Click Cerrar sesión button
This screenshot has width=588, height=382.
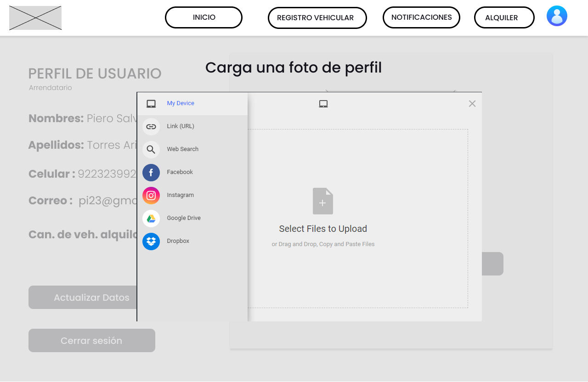(x=92, y=341)
